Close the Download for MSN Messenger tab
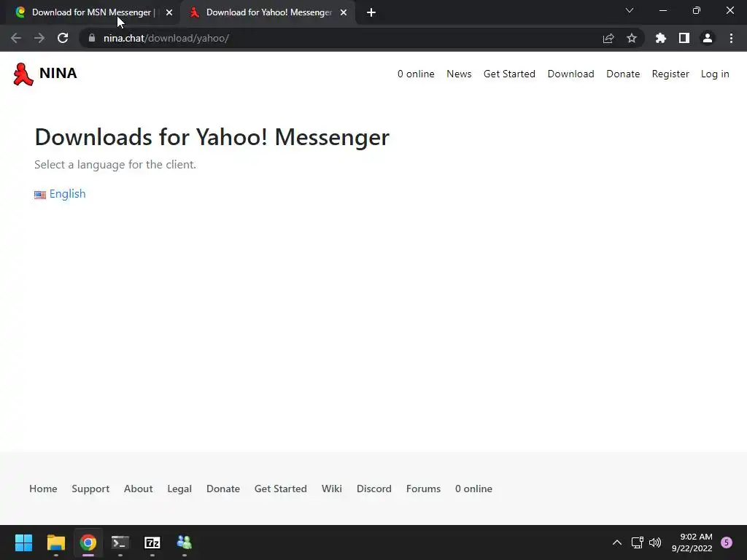 pos(169,13)
